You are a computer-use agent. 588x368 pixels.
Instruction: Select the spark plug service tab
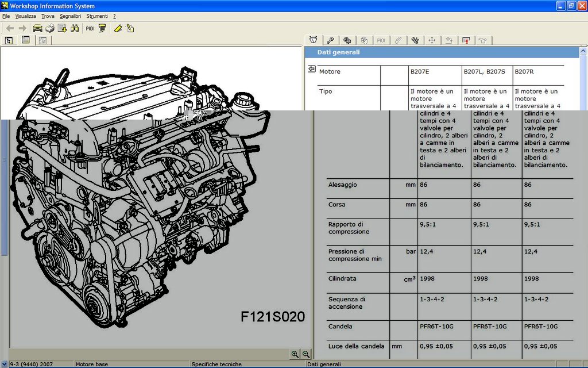click(x=415, y=40)
